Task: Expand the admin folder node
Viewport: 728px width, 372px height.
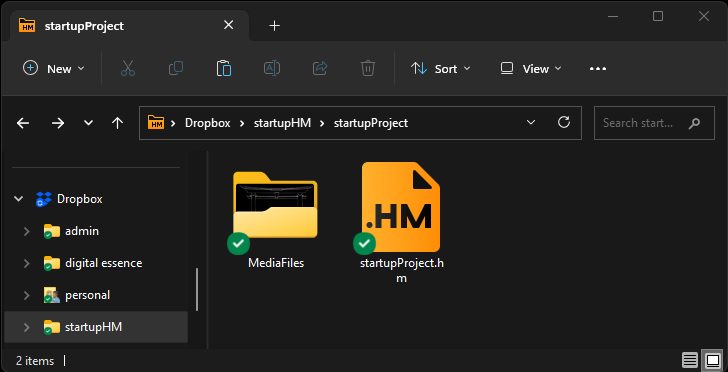Action: tap(27, 231)
